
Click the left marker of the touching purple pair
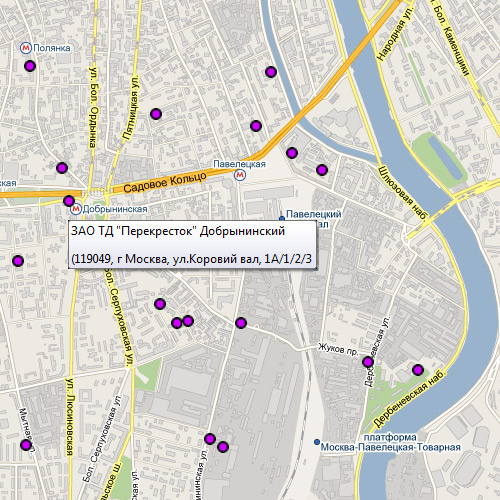pos(177,323)
